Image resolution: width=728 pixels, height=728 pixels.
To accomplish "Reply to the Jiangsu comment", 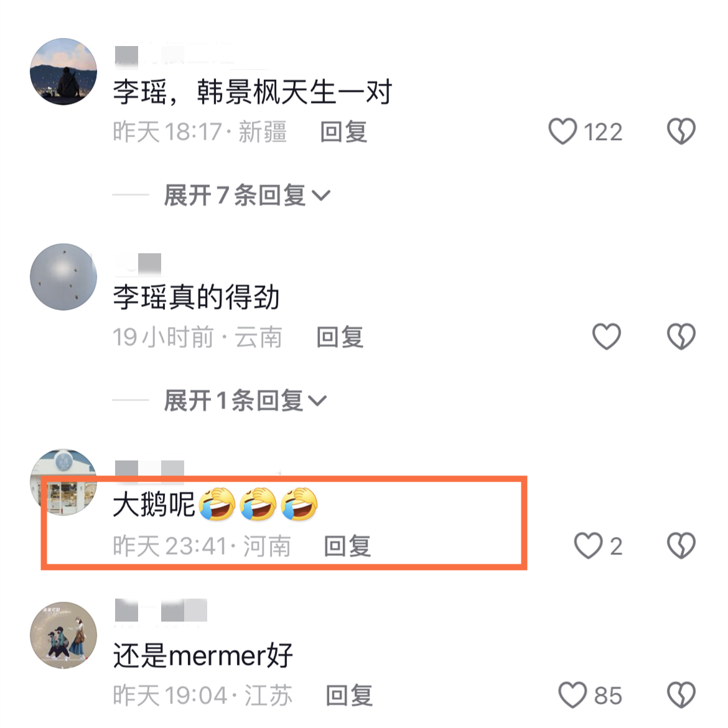I will 349,696.
